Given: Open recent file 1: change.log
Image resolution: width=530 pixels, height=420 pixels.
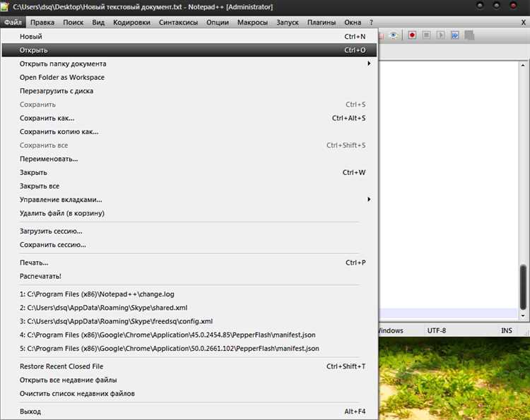Looking at the screenshot, I should 189,294.
